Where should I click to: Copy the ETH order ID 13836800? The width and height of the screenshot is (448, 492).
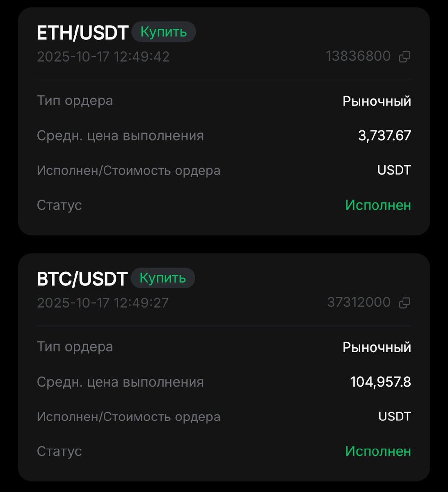pyautogui.click(x=405, y=57)
